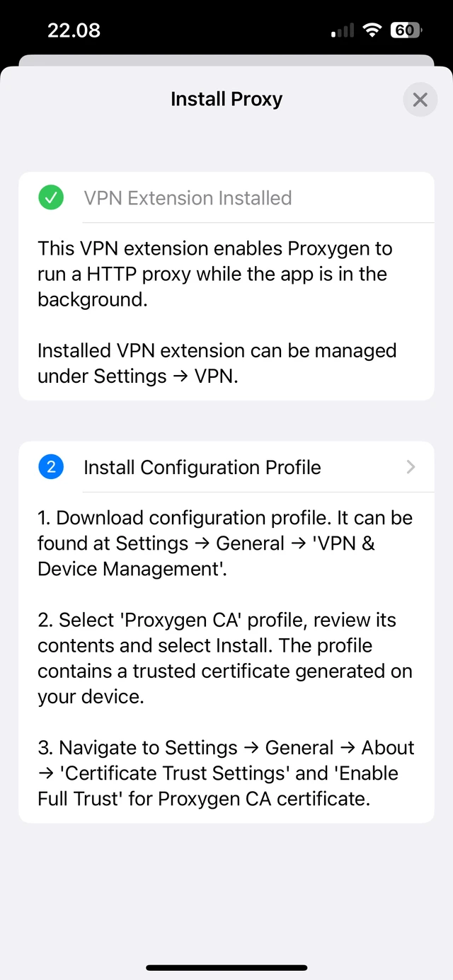The image size is (453, 980).
Task: Tap step 3 Certificate Trust Settings instructions
Action: pyautogui.click(x=226, y=773)
